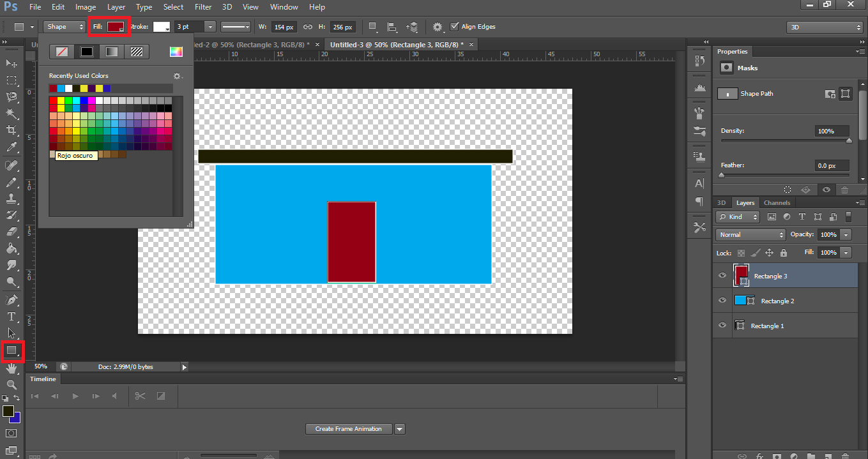
Task: Click the Create Frame Animation button
Action: 348,429
